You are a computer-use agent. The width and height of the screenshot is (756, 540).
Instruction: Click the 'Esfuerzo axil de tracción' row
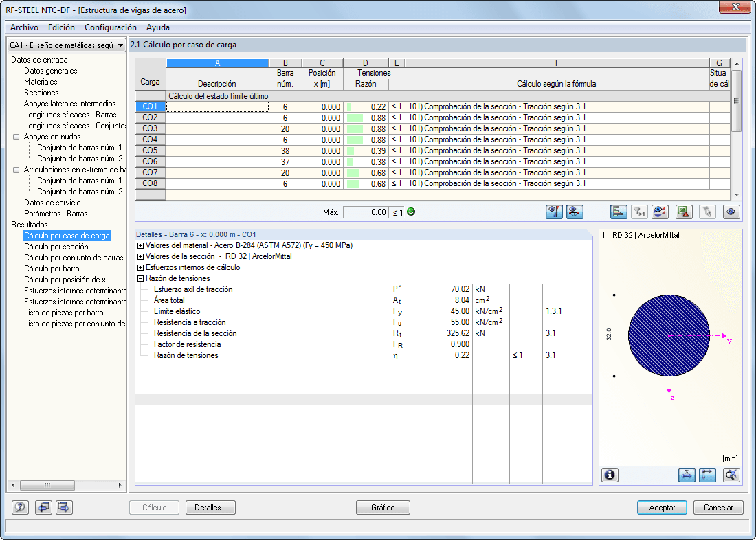coord(364,290)
